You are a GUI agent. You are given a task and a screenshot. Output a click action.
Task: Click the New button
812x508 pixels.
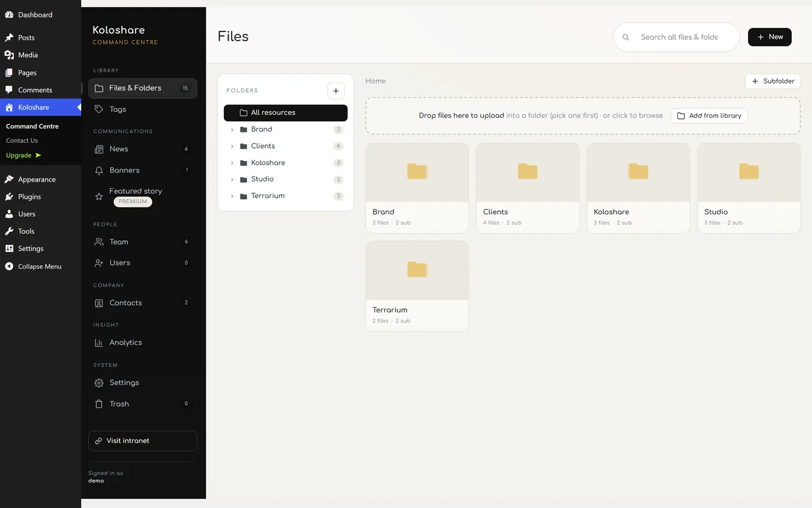(770, 37)
